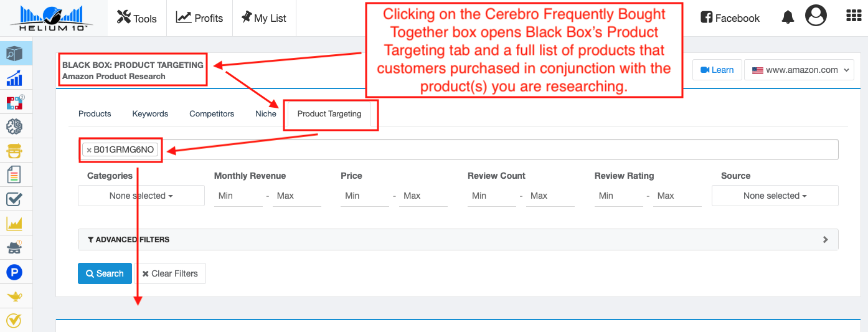Click the spy hat icon in sidebar
The image size is (868, 332).
14,247
